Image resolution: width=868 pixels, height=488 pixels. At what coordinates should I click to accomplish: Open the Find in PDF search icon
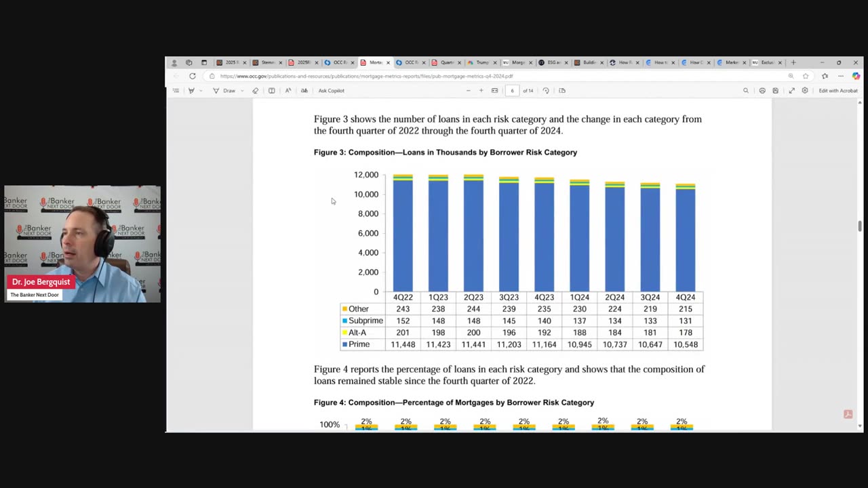point(746,90)
